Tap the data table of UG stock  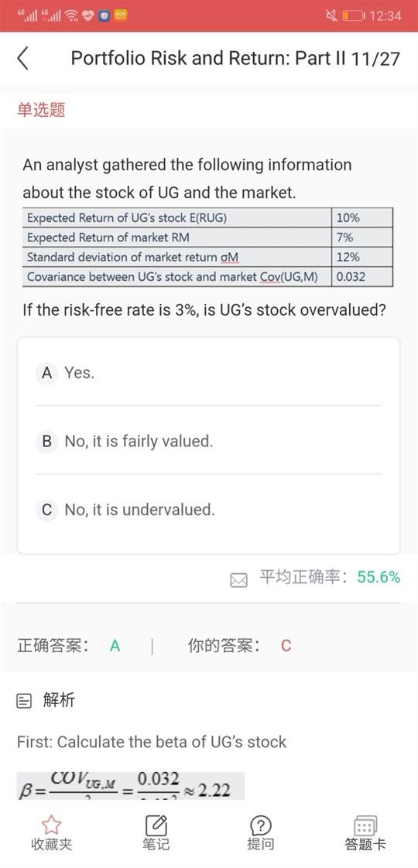pos(207,247)
